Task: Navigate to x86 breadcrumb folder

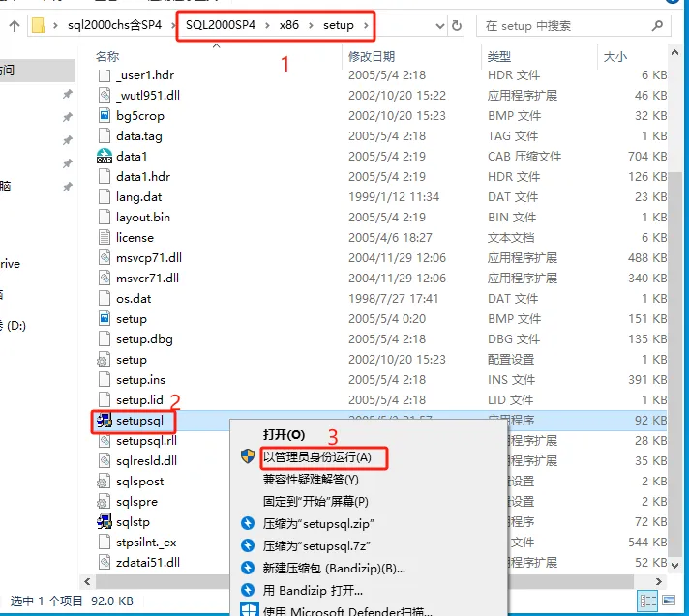Action: click(289, 25)
